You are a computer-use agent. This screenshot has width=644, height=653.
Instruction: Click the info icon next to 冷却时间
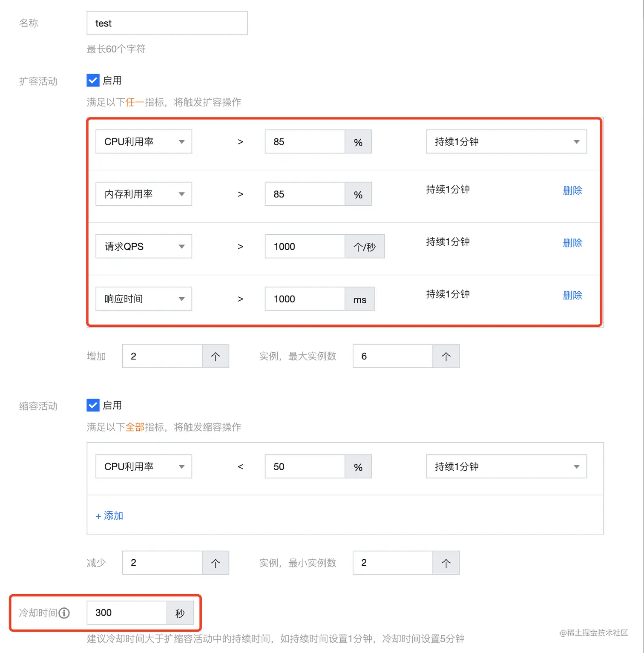[64, 613]
